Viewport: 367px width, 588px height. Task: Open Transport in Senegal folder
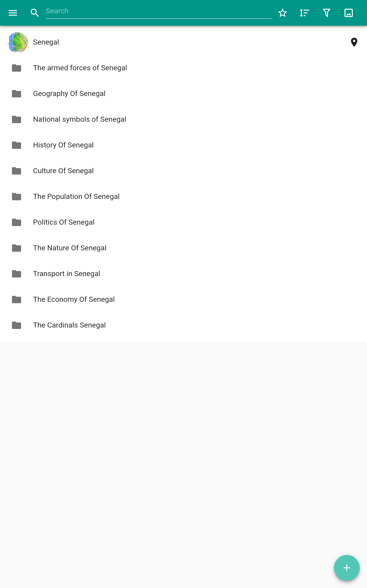(x=67, y=274)
